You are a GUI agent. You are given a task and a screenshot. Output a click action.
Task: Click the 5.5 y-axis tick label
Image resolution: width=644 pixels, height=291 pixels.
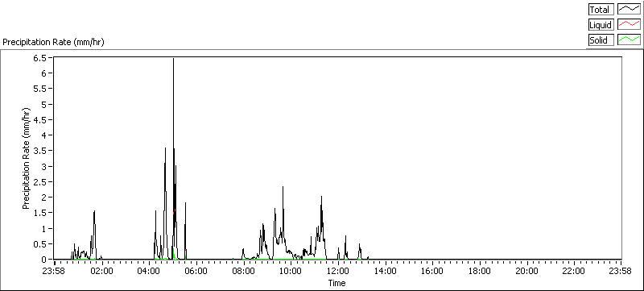tap(40, 89)
